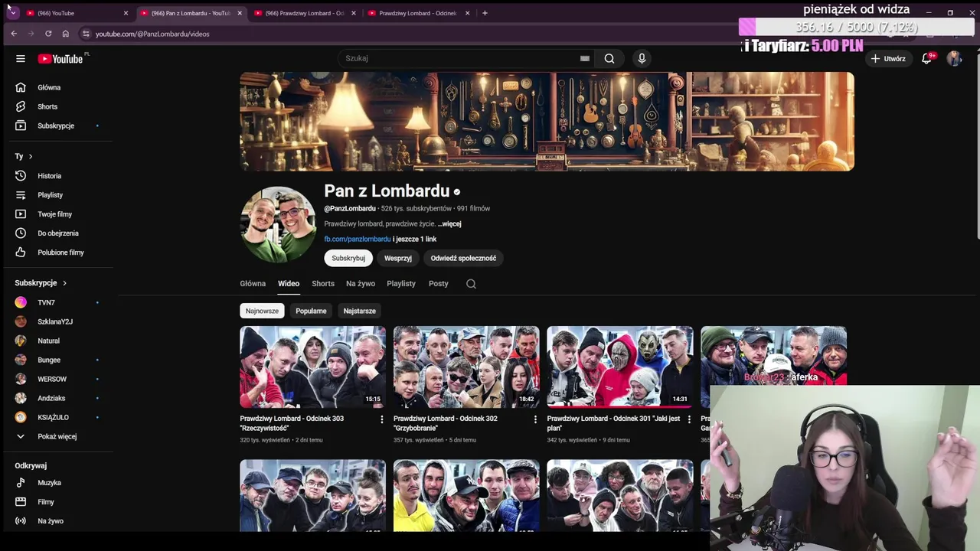Go to Główna in the sidebar
The image size is (980, 551).
pyautogui.click(x=49, y=87)
